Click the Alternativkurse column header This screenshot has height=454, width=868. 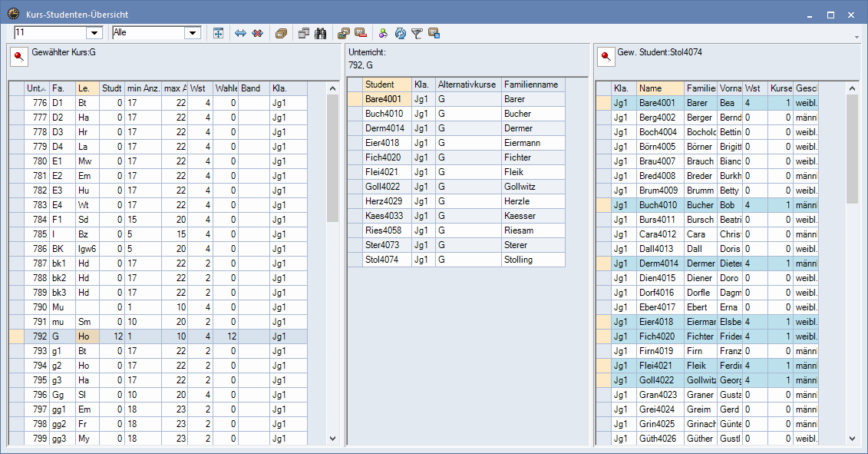pyautogui.click(x=467, y=85)
